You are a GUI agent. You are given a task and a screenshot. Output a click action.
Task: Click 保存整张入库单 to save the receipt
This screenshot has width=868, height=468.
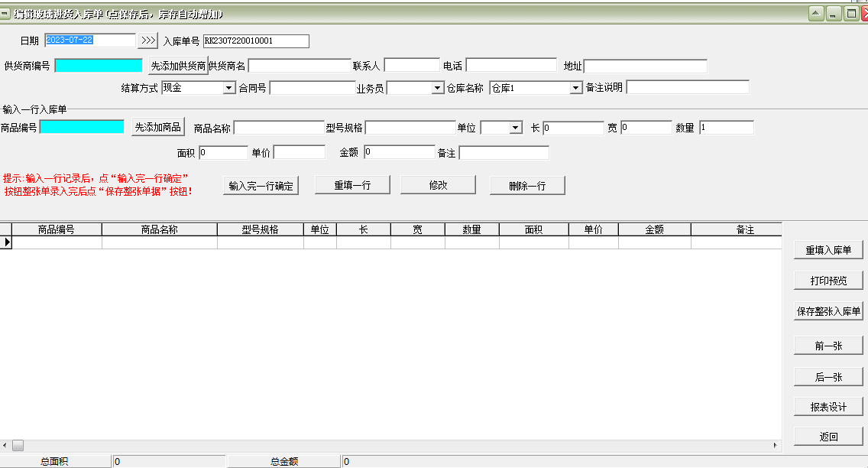coord(828,311)
